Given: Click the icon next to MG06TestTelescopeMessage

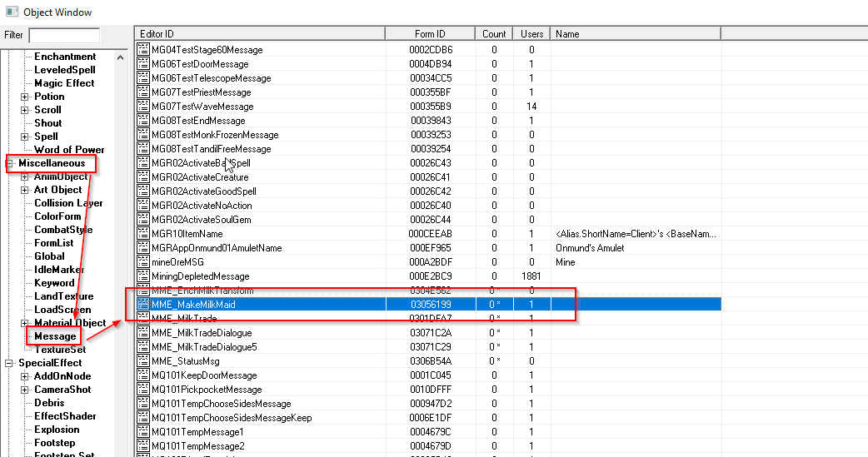Looking at the screenshot, I should pyautogui.click(x=143, y=78).
